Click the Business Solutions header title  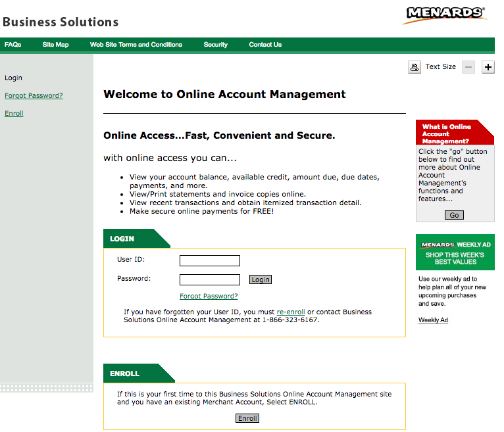tap(61, 22)
